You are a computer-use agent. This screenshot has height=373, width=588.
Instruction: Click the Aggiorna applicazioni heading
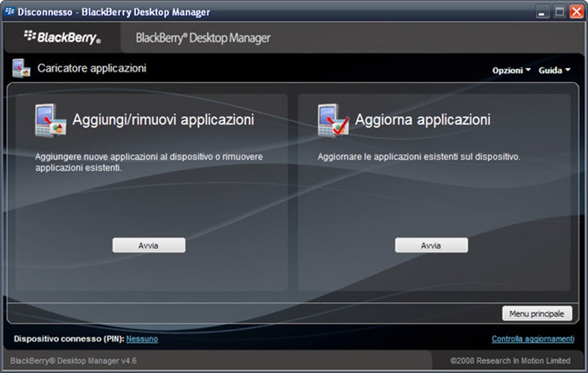pyautogui.click(x=423, y=119)
